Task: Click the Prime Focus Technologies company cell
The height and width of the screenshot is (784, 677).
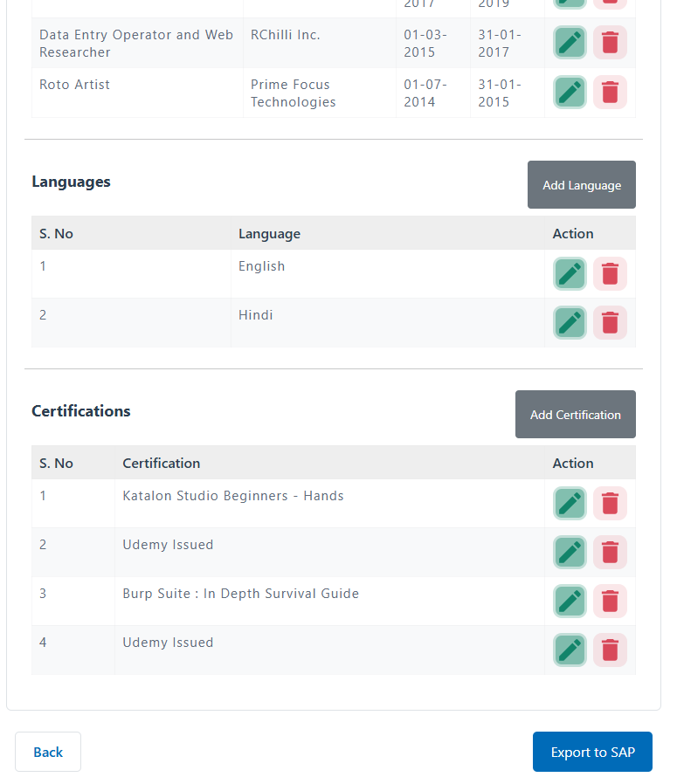Action: click(293, 93)
